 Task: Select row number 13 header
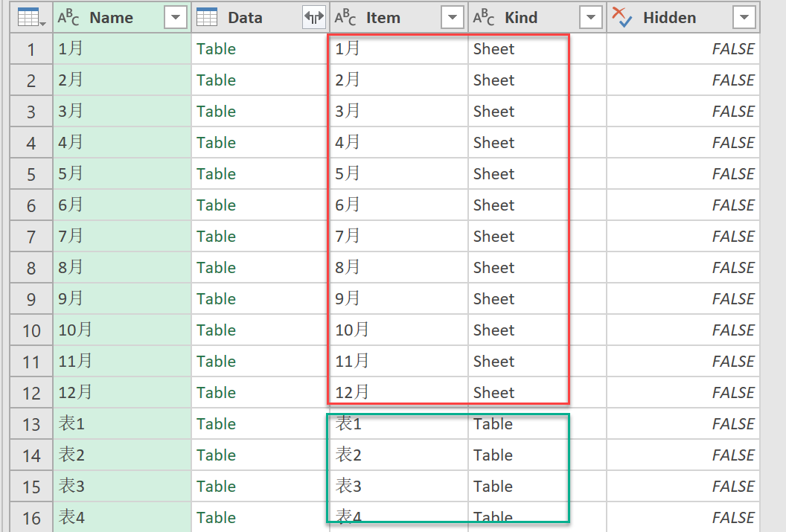31,424
